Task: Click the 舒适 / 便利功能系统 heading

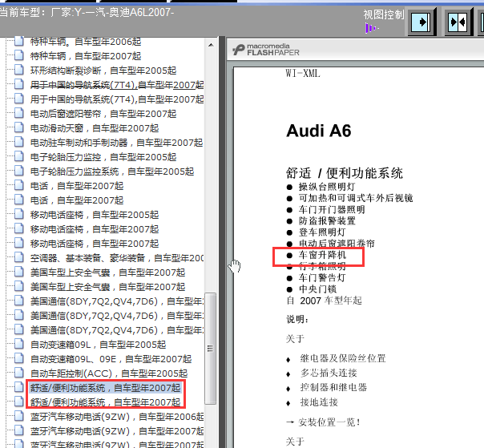Action: [345, 173]
